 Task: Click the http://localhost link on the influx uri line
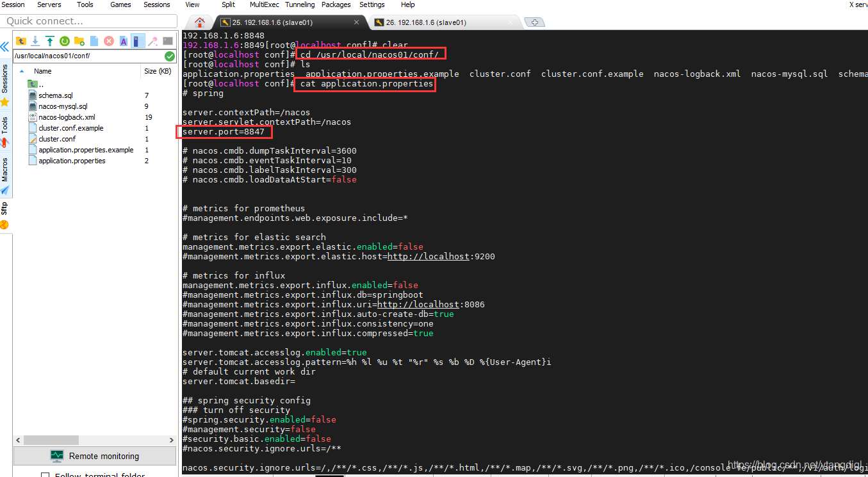click(418, 304)
